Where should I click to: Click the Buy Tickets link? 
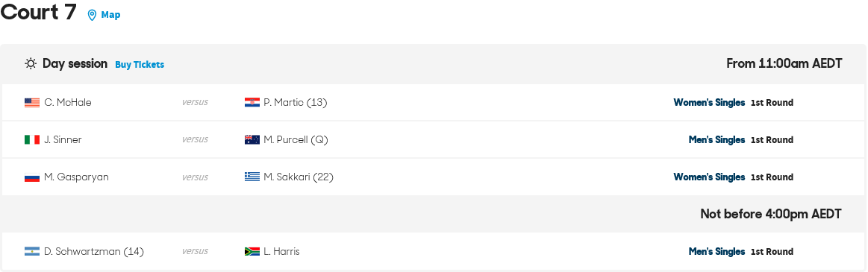tap(140, 65)
